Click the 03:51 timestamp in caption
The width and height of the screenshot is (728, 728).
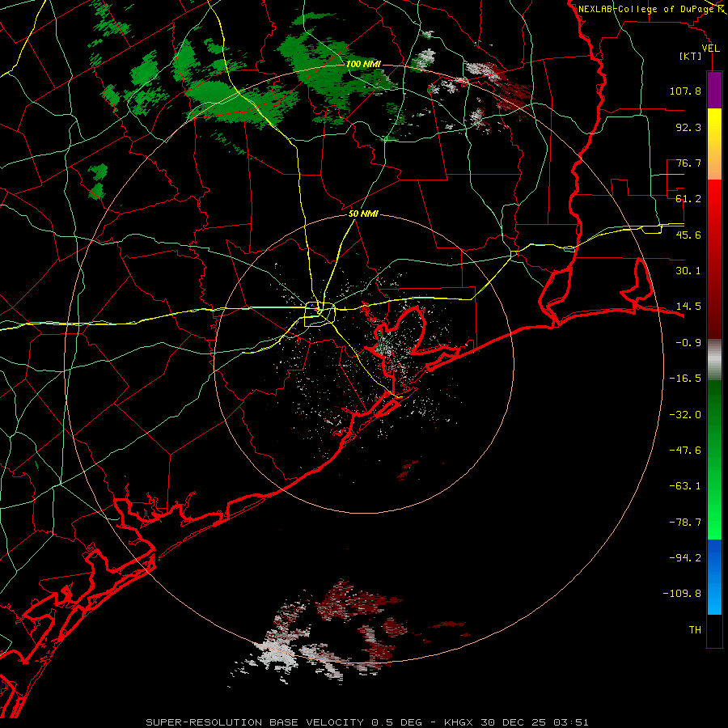coord(570,722)
